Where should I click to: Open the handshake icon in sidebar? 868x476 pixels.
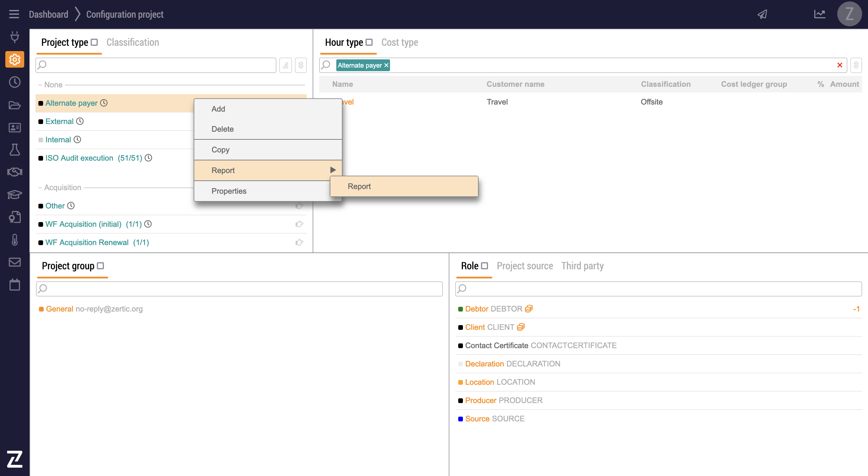pos(14,172)
